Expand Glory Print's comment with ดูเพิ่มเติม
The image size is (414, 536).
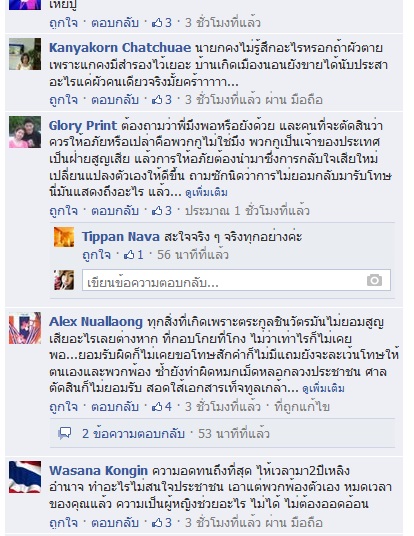point(206,192)
